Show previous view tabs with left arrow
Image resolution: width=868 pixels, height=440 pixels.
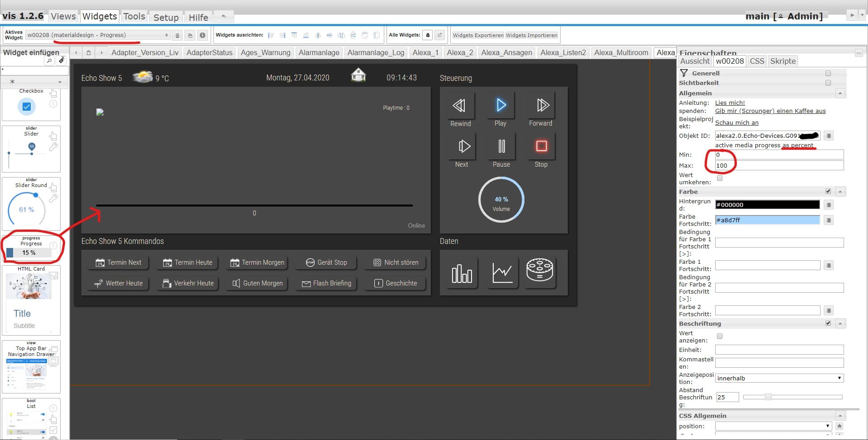coord(76,53)
